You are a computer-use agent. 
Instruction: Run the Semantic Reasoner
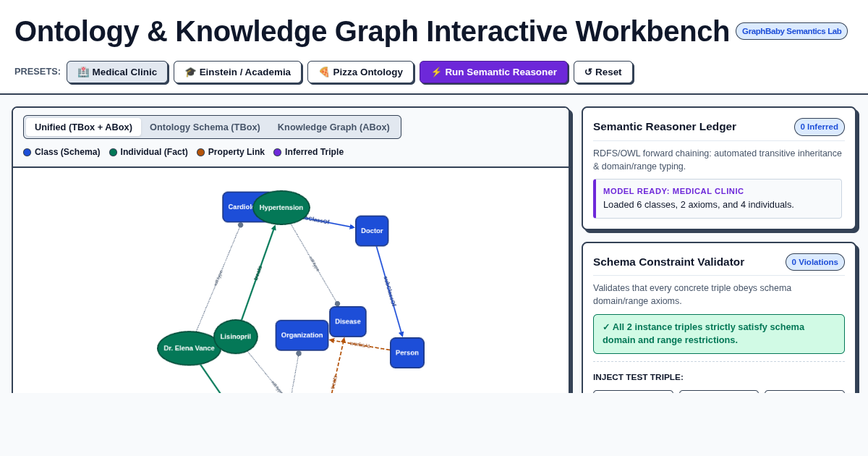click(494, 72)
